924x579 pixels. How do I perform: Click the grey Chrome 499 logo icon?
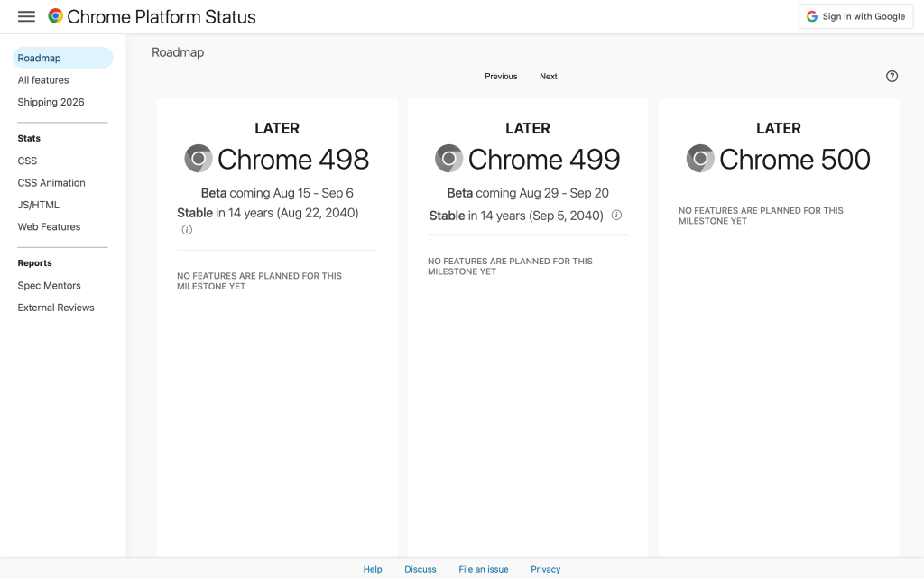449,159
